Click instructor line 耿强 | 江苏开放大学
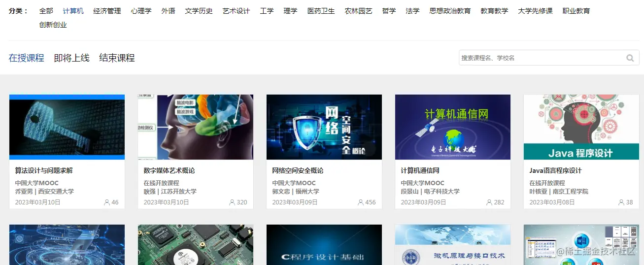 [x=170, y=192]
